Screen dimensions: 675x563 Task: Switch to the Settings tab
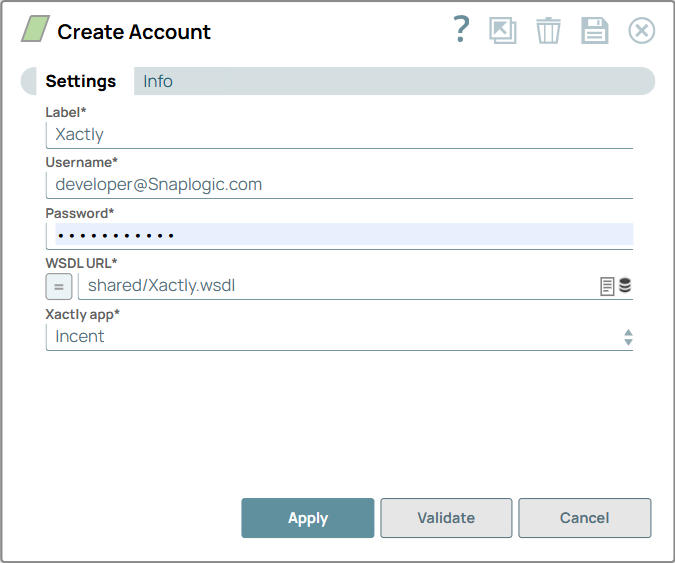coord(81,81)
